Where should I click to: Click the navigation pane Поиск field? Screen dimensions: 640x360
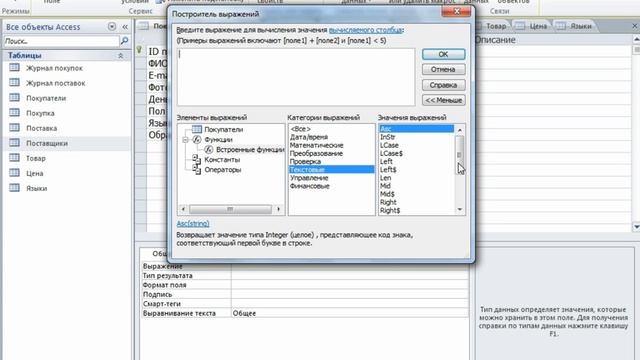61,41
